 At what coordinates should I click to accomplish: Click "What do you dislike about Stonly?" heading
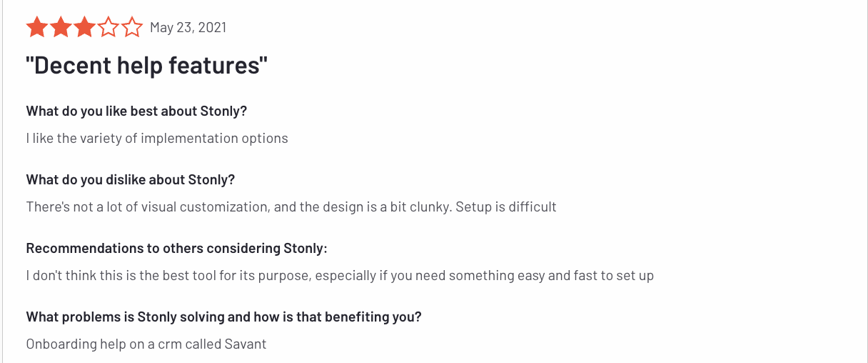[131, 179]
